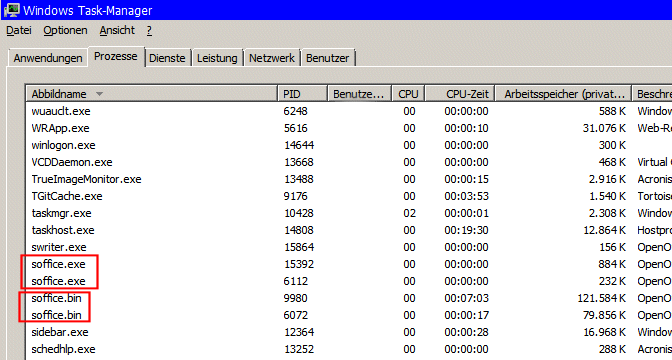Viewport: 672px width, 360px height.
Task: Switch to the Netzwerk tab
Action: pyautogui.click(x=272, y=58)
